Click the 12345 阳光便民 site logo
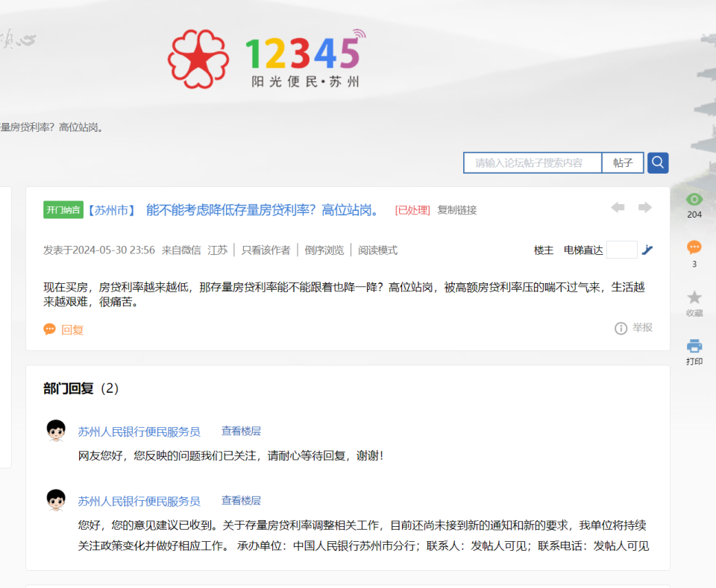 click(x=266, y=60)
